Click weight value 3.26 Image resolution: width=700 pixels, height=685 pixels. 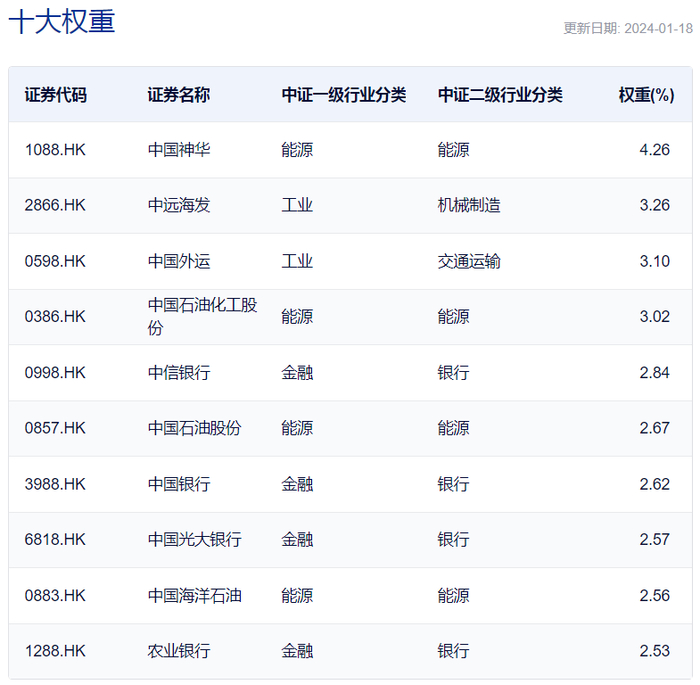[x=654, y=205]
